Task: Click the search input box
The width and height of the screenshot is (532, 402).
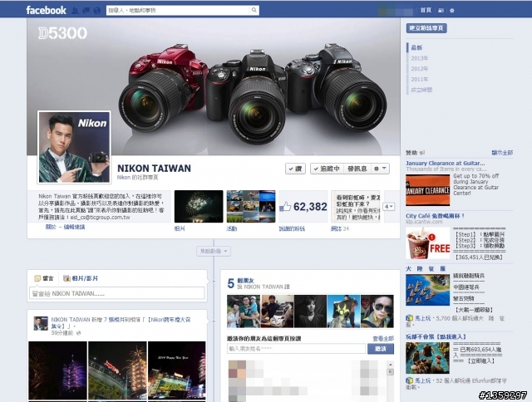Action: click(178, 10)
